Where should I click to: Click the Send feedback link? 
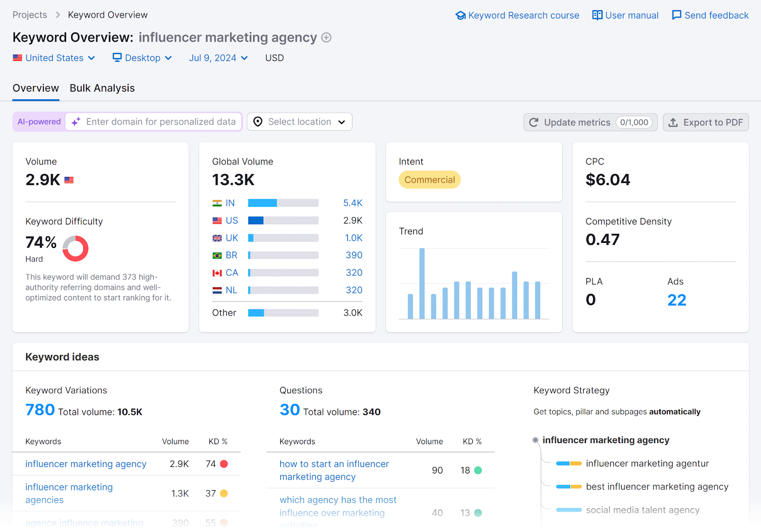(710, 15)
